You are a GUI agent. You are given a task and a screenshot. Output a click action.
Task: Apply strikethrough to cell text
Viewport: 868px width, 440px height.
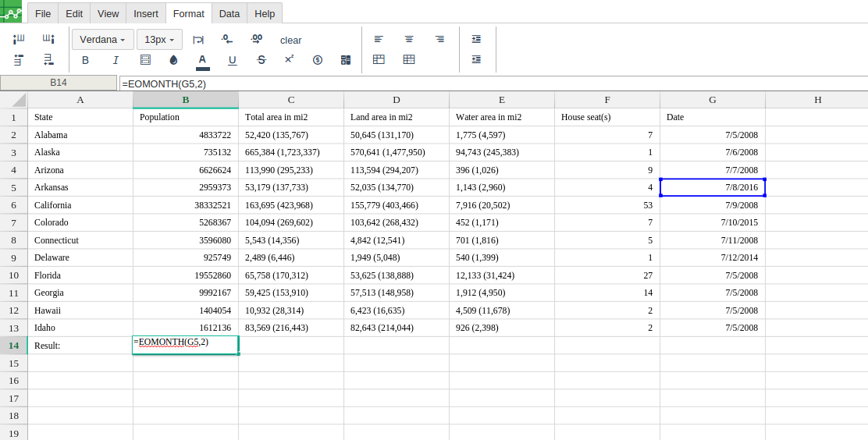click(x=261, y=60)
